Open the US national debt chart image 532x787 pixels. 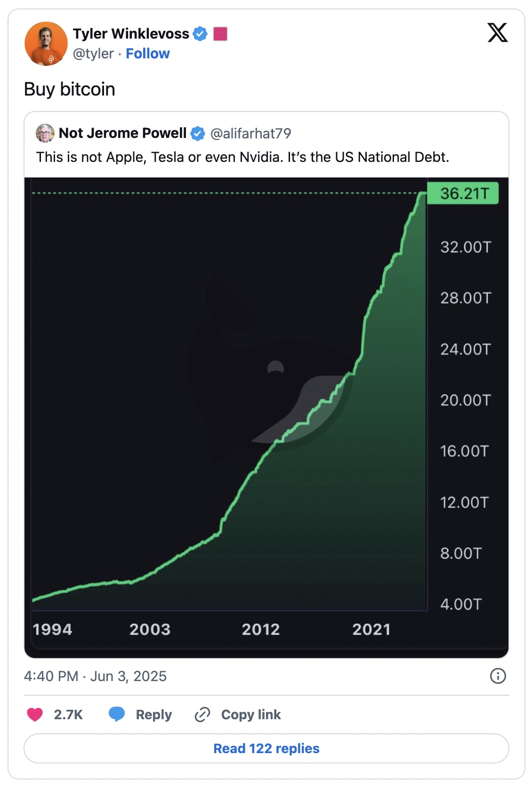click(x=266, y=418)
